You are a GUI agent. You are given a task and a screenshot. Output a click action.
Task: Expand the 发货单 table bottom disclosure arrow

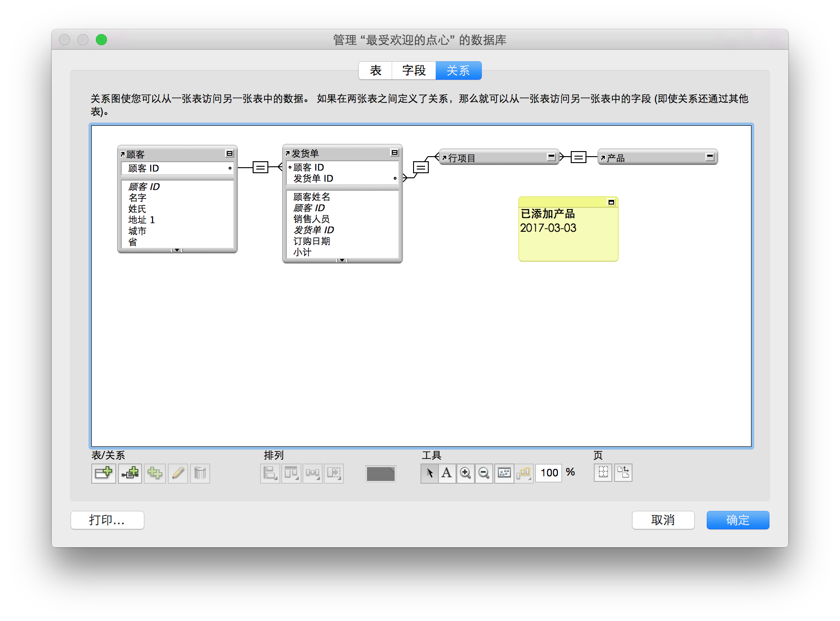pyautogui.click(x=342, y=260)
